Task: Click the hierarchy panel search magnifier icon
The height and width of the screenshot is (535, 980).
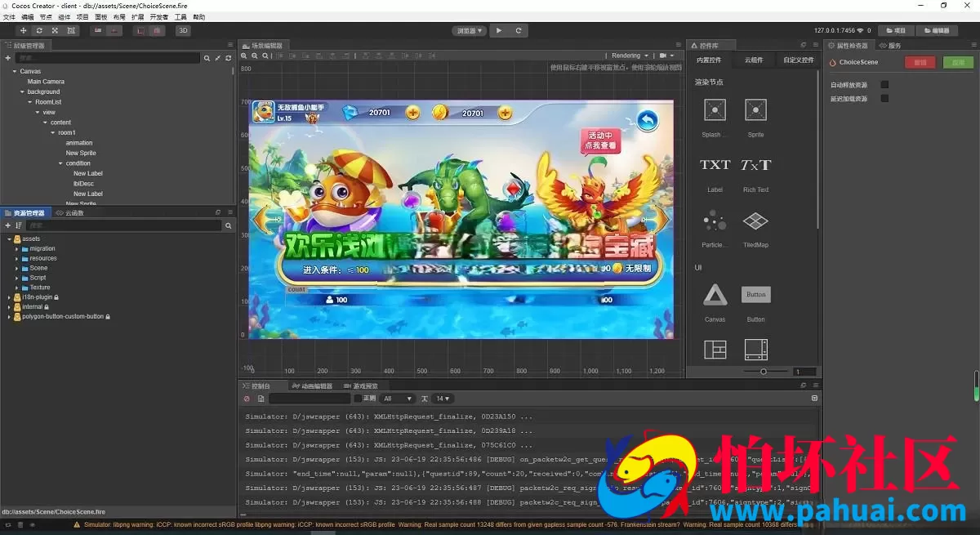Action: coord(207,58)
